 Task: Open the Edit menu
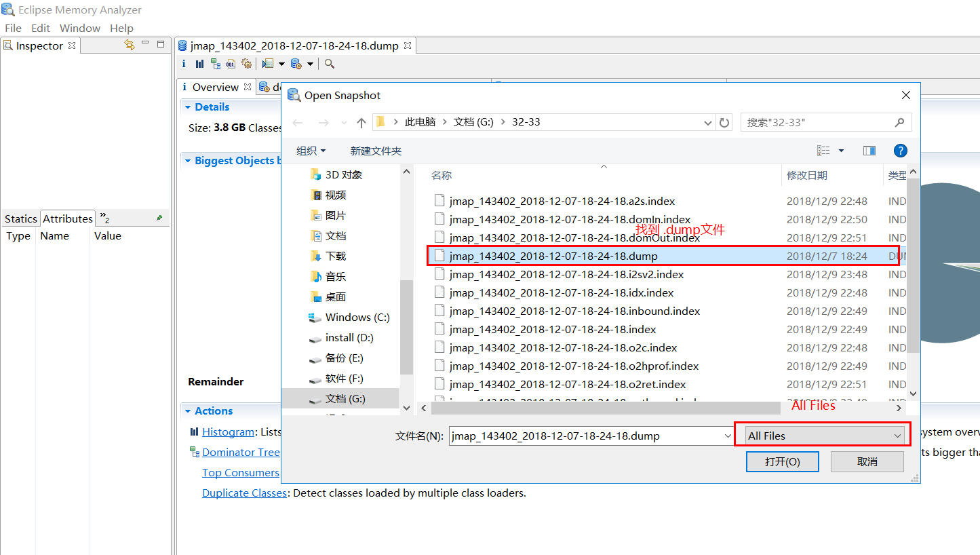click(41, 28)
